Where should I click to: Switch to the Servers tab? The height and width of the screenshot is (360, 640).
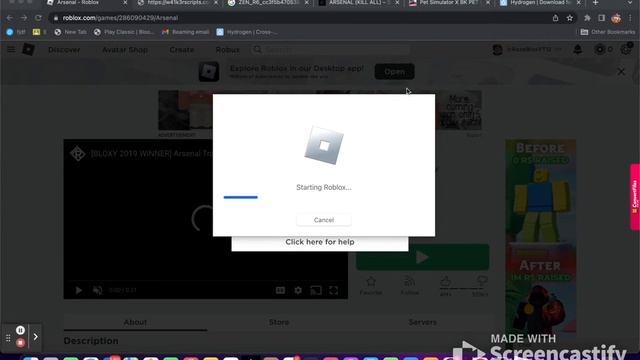point(422,322)
